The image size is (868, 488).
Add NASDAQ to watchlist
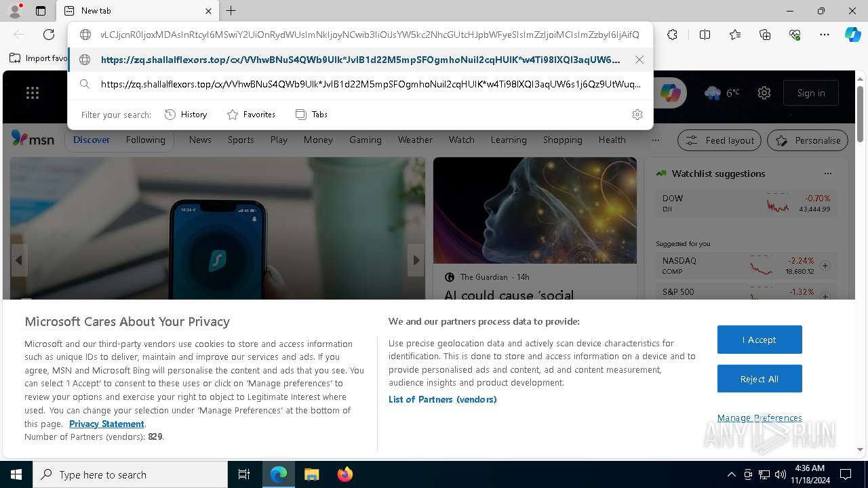click(x=825, y=266)
